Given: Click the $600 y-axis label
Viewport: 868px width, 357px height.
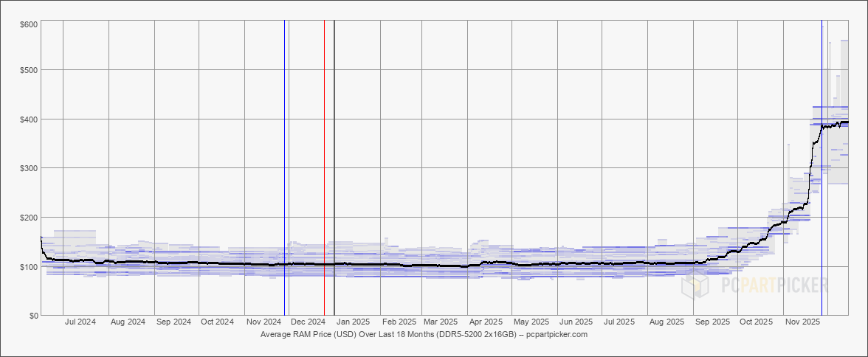Looking at the screenshot, I should pos(30,24).
